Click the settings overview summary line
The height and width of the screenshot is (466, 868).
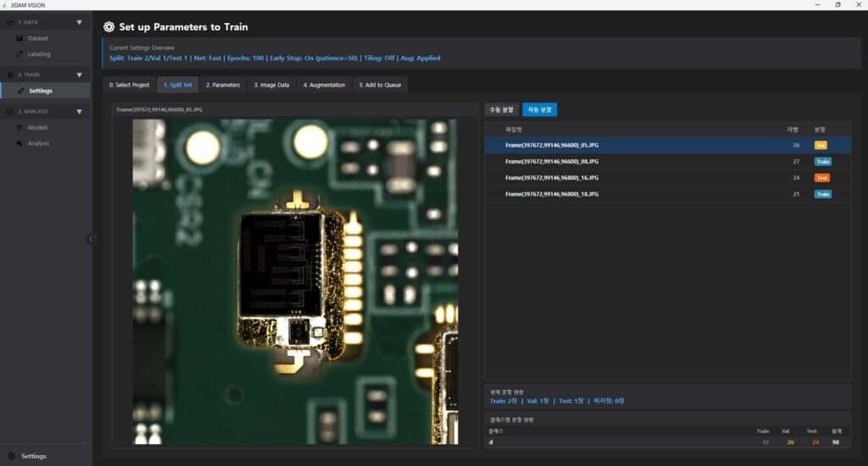[275, 58]
